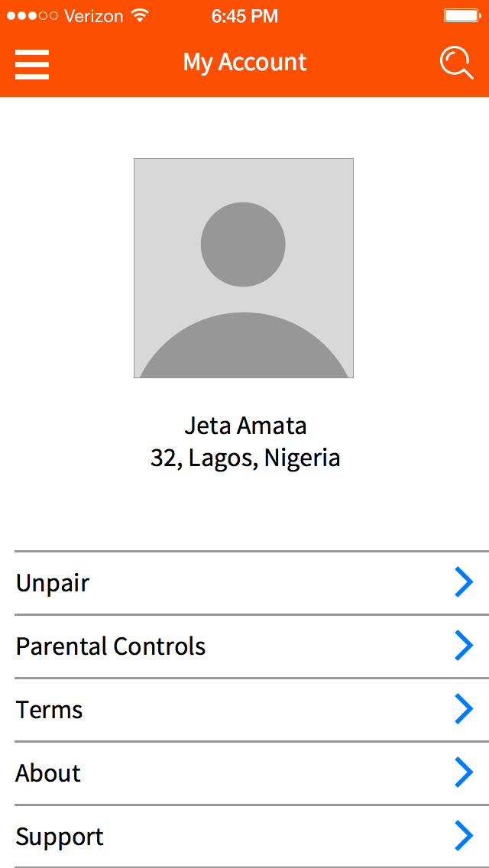Click the About row chevron
This screenshot has width=489, height=868.
(464, 773)
